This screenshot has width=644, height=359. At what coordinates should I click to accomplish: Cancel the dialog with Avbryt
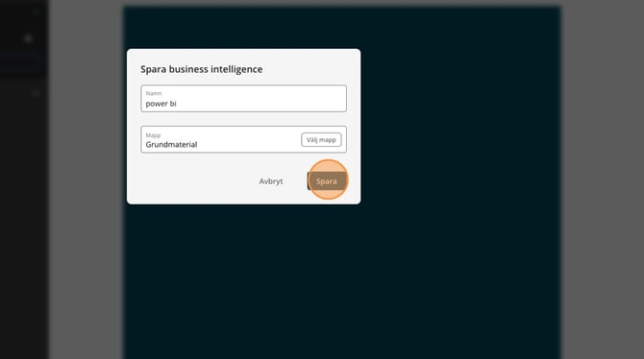point(271,180)
